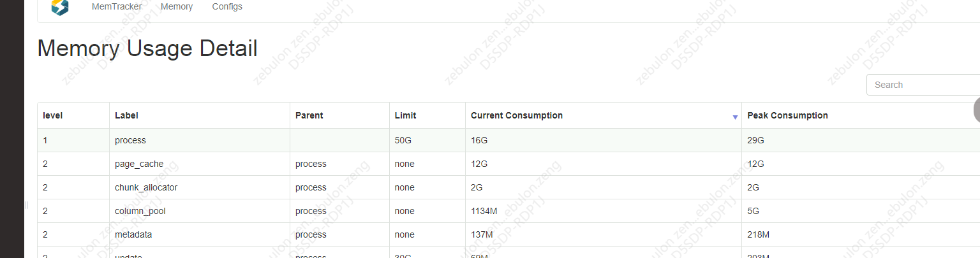Sort table by Label column header
Viewport: 980px width, 258px height.
coord(126,115)
